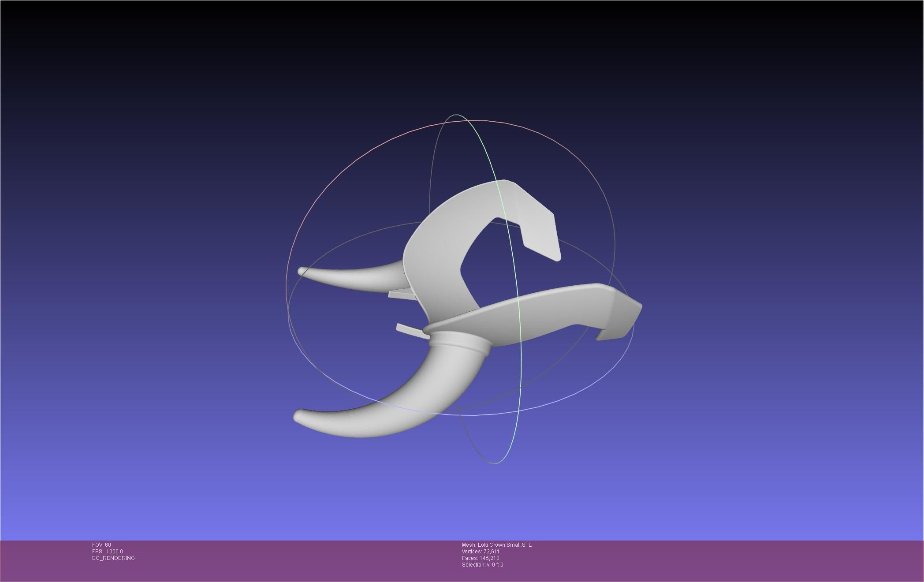Click the 'FPS: 1000.0' status text
The width and height of the screenshot is (924, 582).
(x=108, y=552)
